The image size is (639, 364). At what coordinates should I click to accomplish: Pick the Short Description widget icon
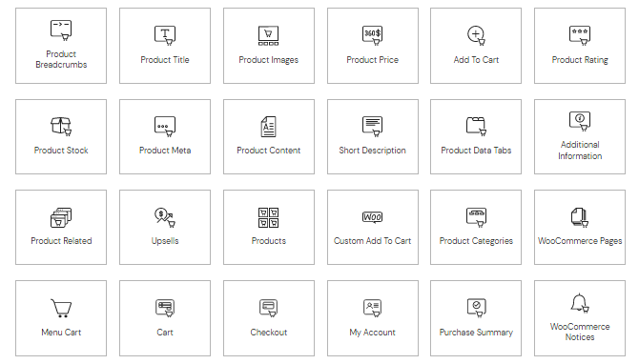pos(373,126)
